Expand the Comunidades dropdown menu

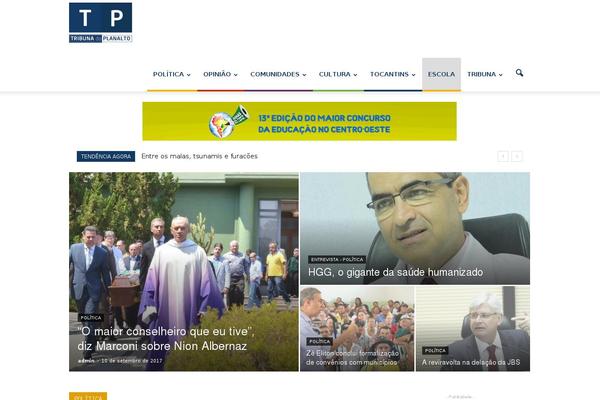point(278,74)
